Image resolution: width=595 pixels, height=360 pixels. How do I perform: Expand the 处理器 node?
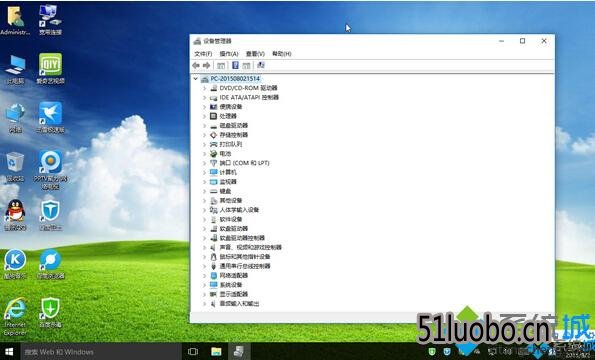(205, 116)
